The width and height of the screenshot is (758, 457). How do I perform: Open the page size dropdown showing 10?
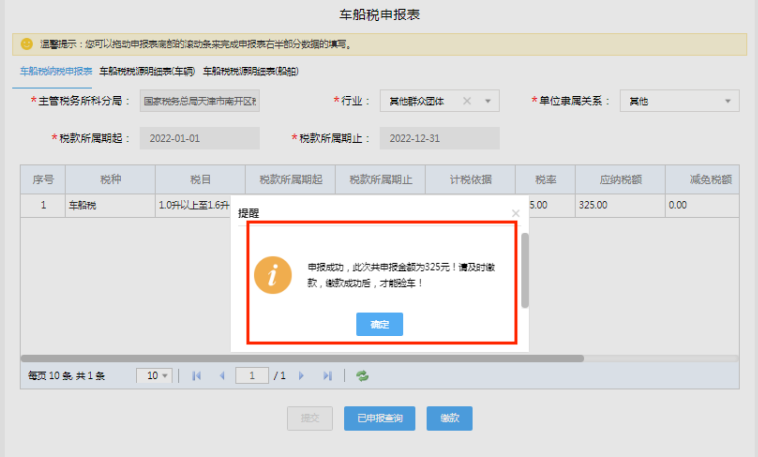[x=154, y=376]
